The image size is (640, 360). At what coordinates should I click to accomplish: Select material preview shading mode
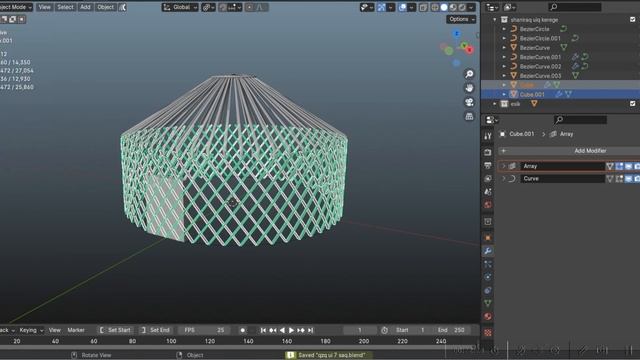[453, 7]
